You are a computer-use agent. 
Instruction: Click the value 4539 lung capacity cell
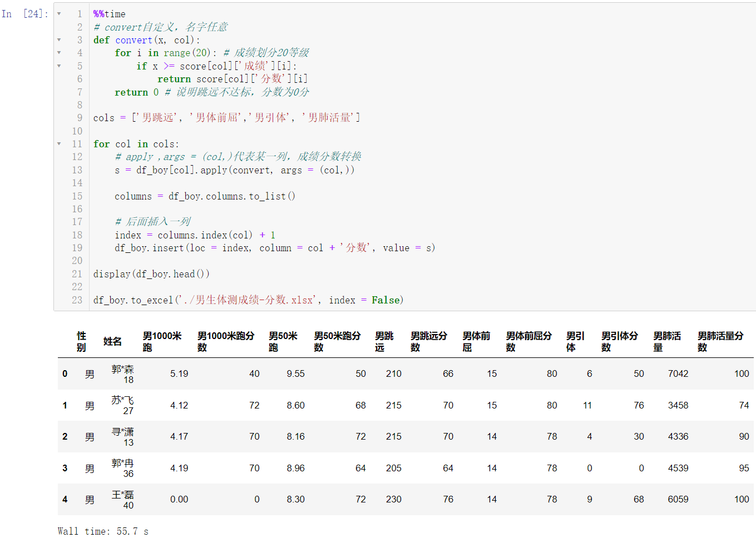pos(678,468)
